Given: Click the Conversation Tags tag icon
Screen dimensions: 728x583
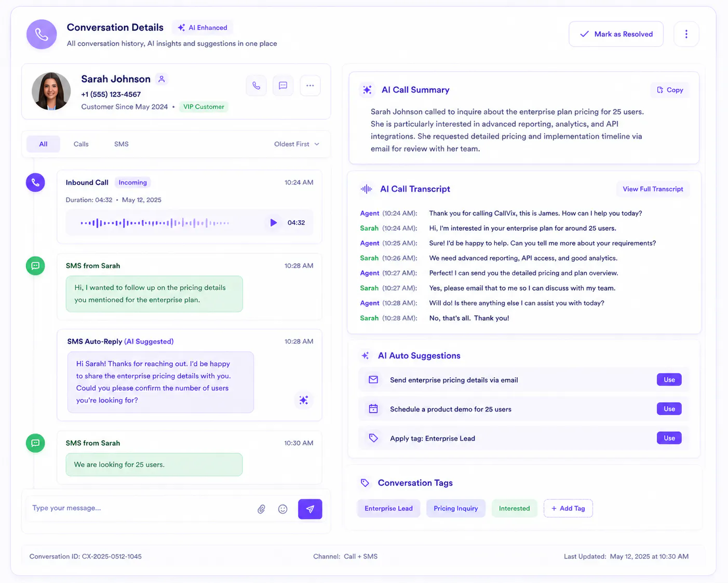Looking at the screenshot, I should pyautogui.click(x=365, y=483).
